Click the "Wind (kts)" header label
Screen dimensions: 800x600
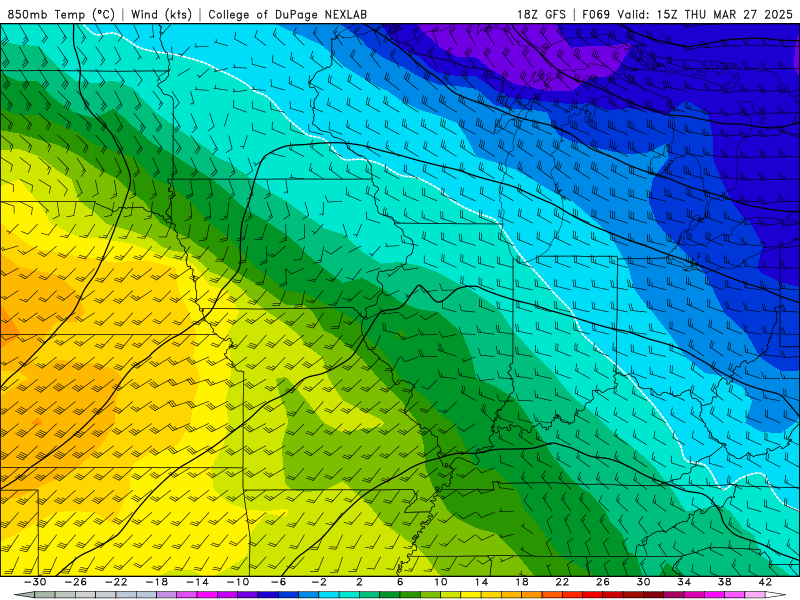(161, 14)
